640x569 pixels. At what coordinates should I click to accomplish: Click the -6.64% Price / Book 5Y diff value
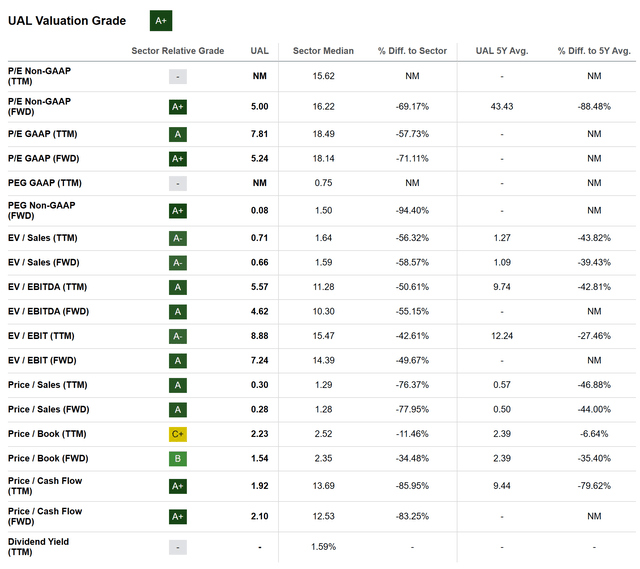coord(594,434)
